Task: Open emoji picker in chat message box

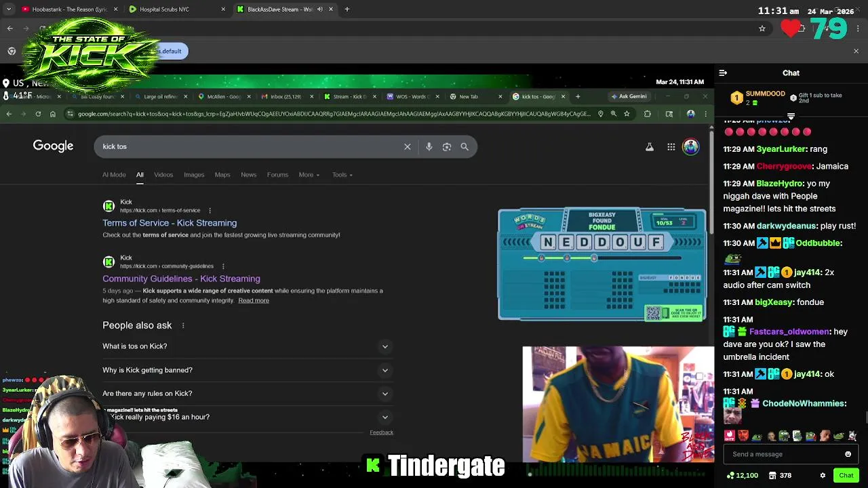Action: 848,454
